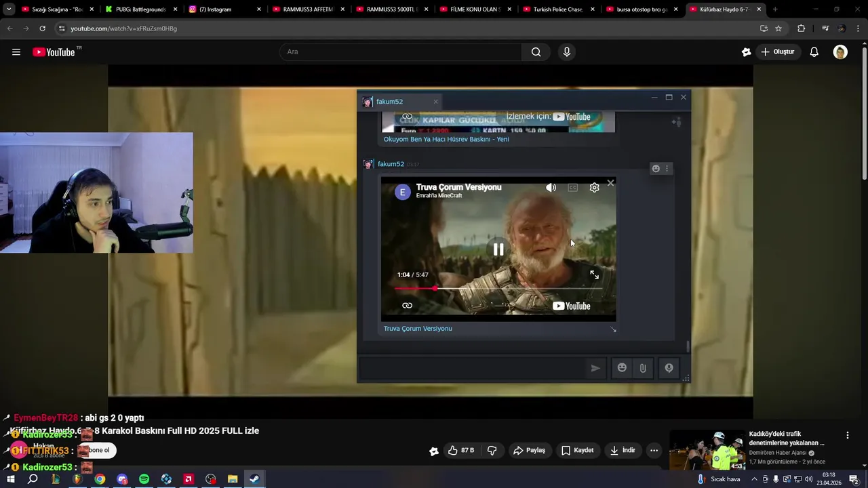The image size is (868, 488).
Task: Open the Kadıköy traffic video thumbnail
Action: (707, 450)
